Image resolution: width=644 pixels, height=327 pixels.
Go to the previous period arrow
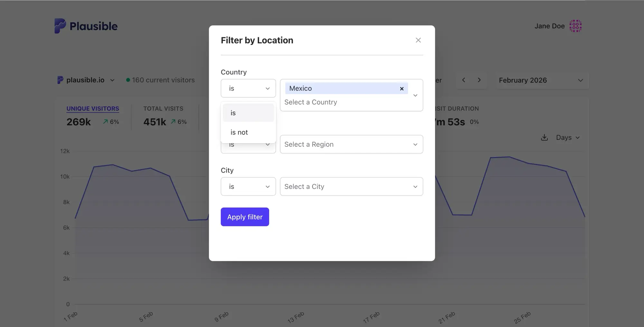[x=464, y=80]
